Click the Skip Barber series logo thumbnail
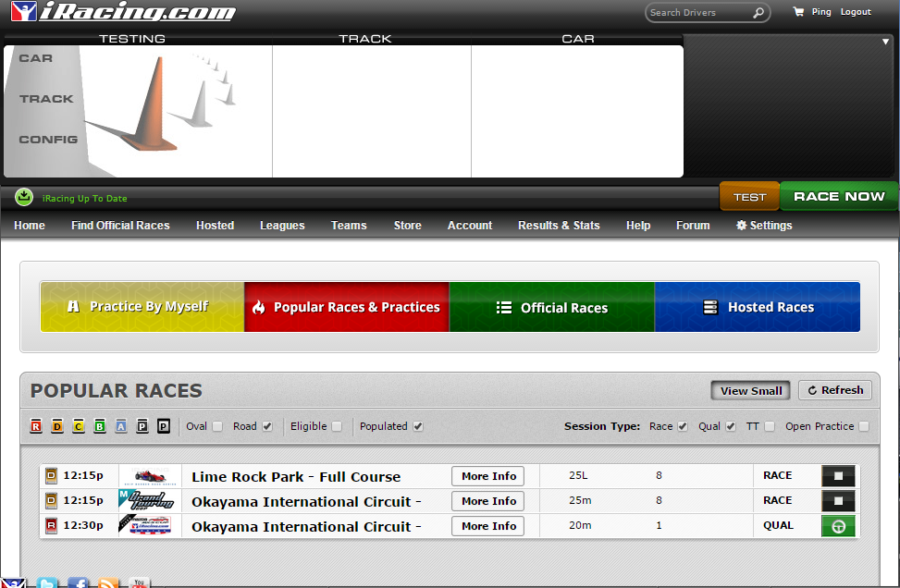This screenshot has width=900, height=588. tap(150, 476)
